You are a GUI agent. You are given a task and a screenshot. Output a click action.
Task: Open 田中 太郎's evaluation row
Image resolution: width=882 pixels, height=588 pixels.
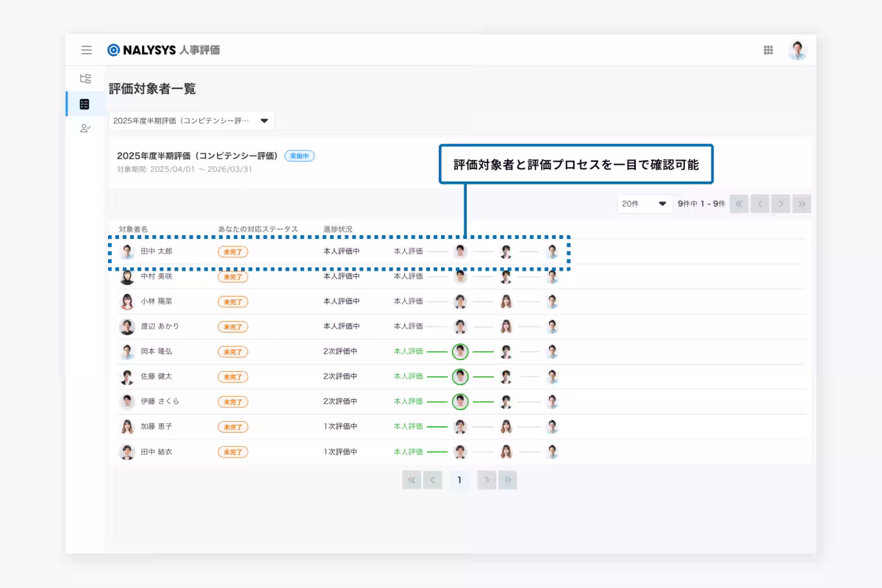pos(157,251)
